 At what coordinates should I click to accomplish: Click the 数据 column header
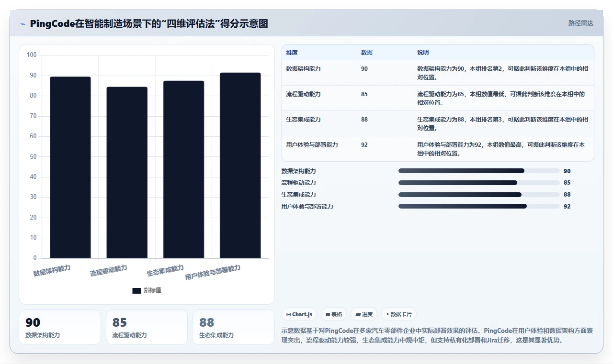coord(367,52)
